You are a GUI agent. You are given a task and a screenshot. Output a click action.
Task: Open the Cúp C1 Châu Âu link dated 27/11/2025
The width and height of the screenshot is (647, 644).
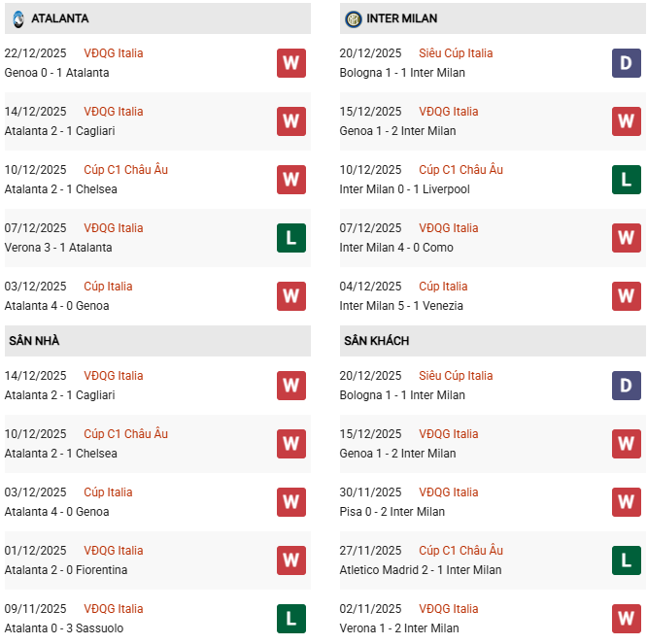(460, 551)
